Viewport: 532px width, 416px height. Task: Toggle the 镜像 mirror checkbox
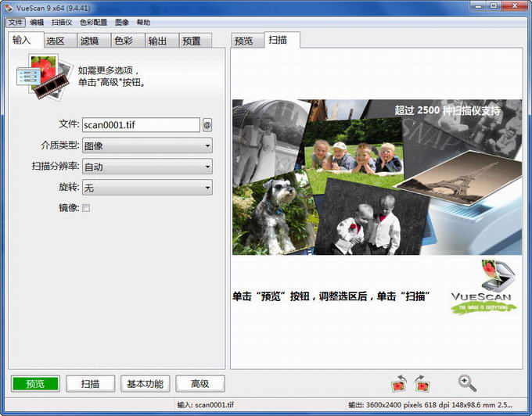86,208
